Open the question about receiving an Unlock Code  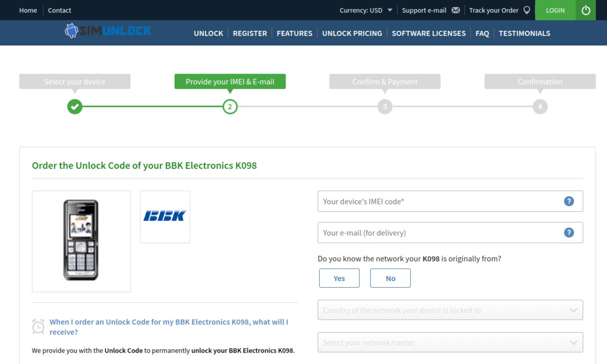coord(169,327)
